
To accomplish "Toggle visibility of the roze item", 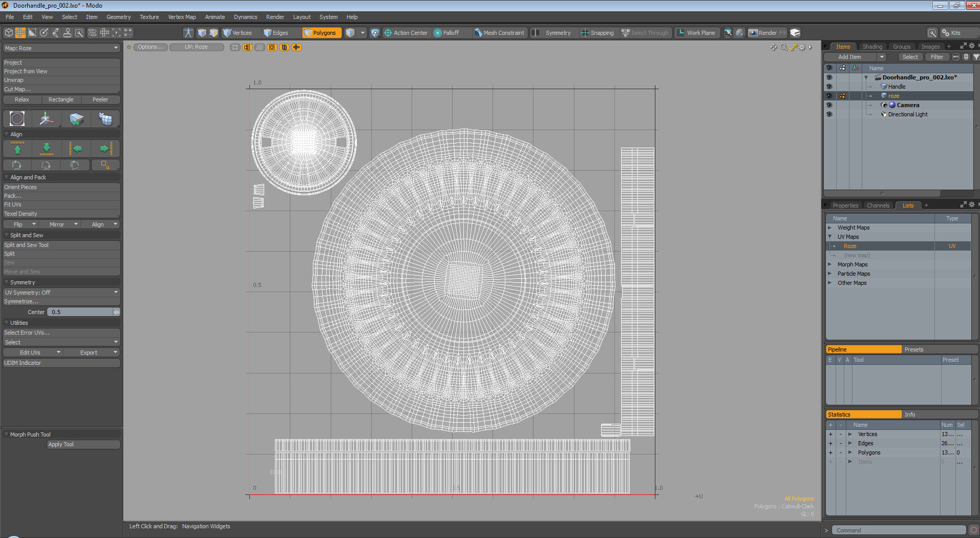I will click(x=829, y=96).
